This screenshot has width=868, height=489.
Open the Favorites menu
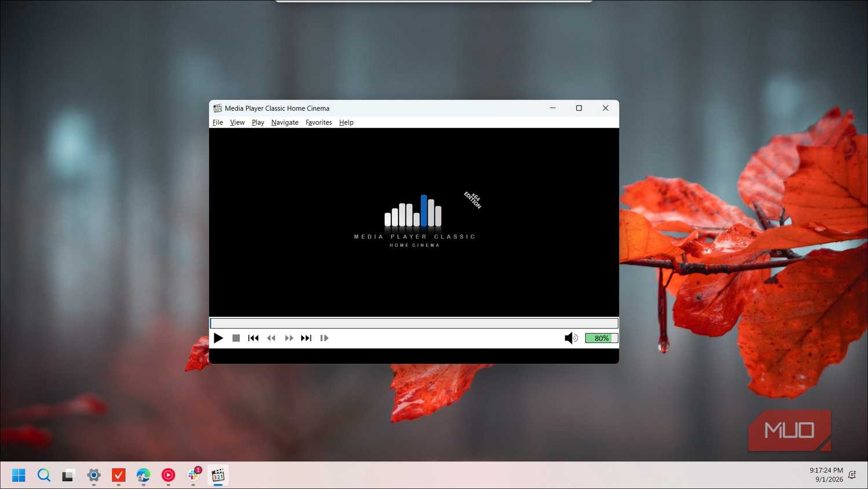point(318,122)
